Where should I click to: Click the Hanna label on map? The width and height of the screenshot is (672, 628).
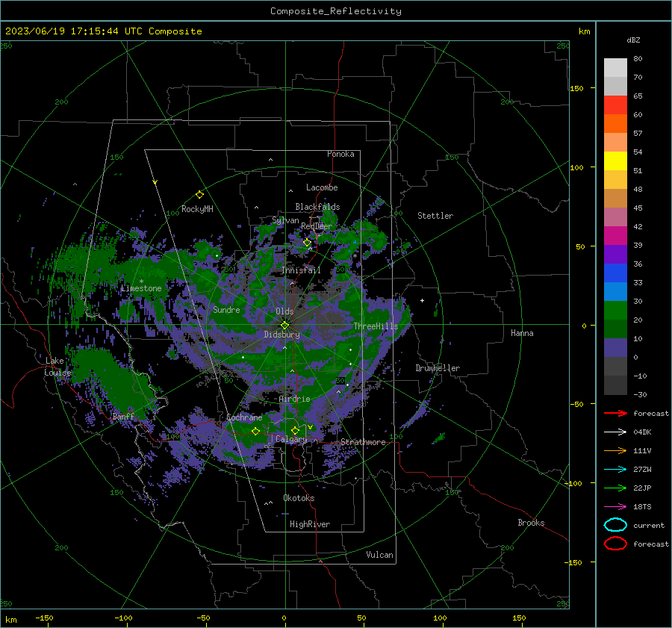click(x=522, y=333)
